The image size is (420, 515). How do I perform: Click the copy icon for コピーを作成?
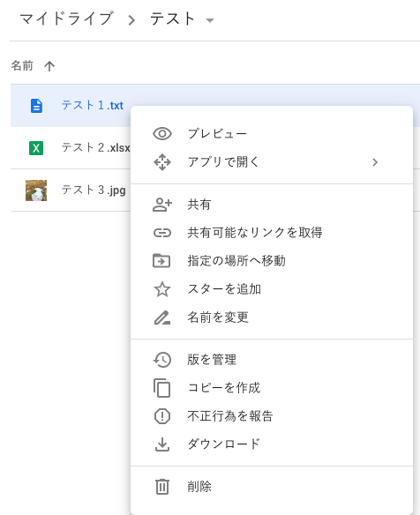pyautogui.click(x=161, y=388)
